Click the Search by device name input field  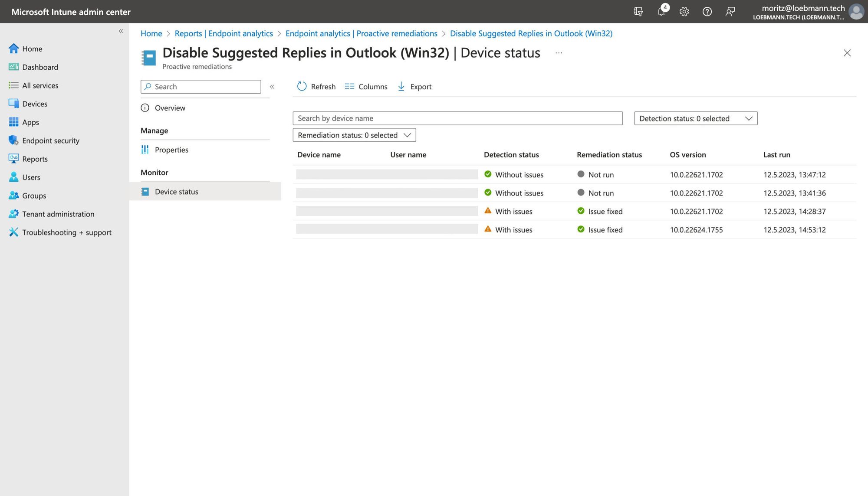point(457,118)
